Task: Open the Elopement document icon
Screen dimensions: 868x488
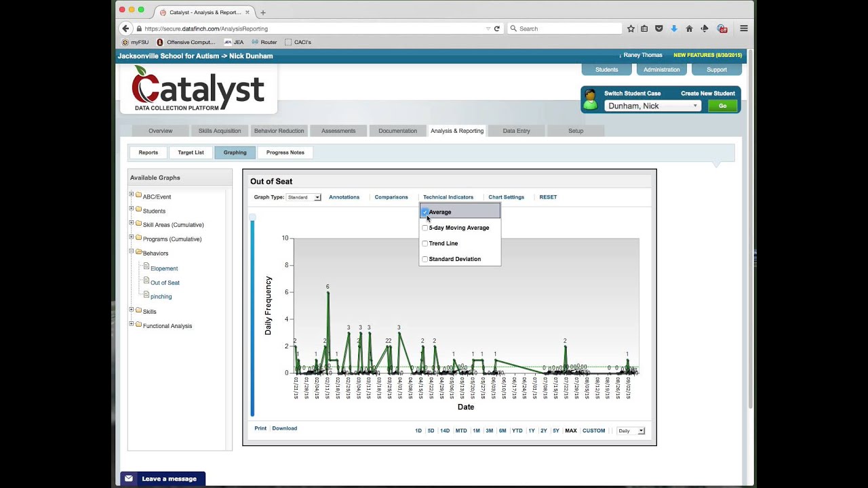Action: pos(146,267)
